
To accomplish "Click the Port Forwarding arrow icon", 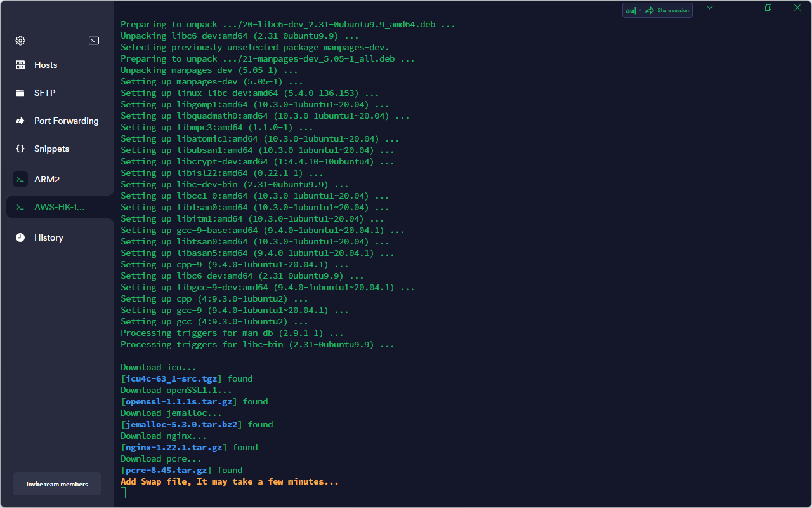I will [x=20, y=121].
